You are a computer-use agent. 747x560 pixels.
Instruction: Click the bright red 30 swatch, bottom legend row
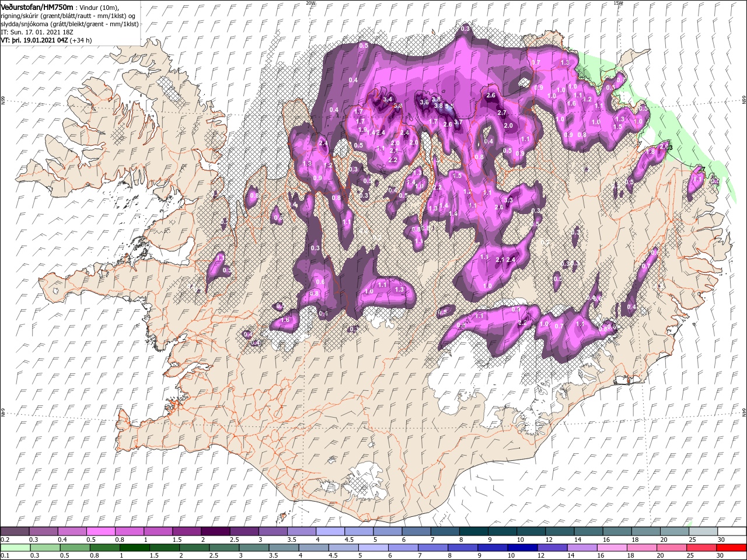click(x=731, y=548)
